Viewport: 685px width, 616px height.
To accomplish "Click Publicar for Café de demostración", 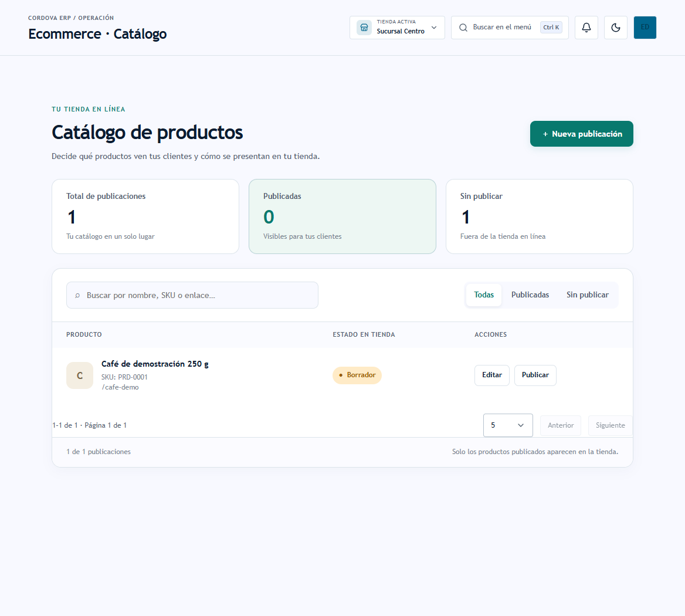I will coord(535,375).
